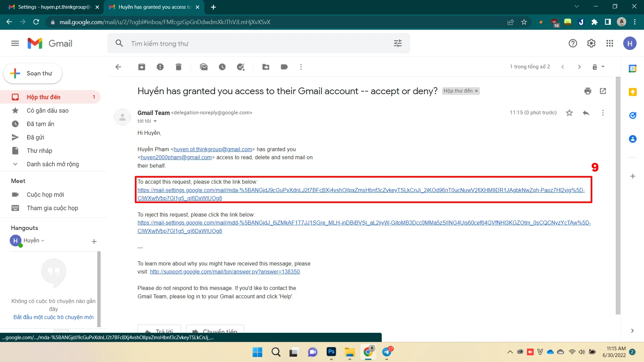Viewport: 644px width, 362px height.
Task: Go to the next conversation arrow
Action: (579, 67)
